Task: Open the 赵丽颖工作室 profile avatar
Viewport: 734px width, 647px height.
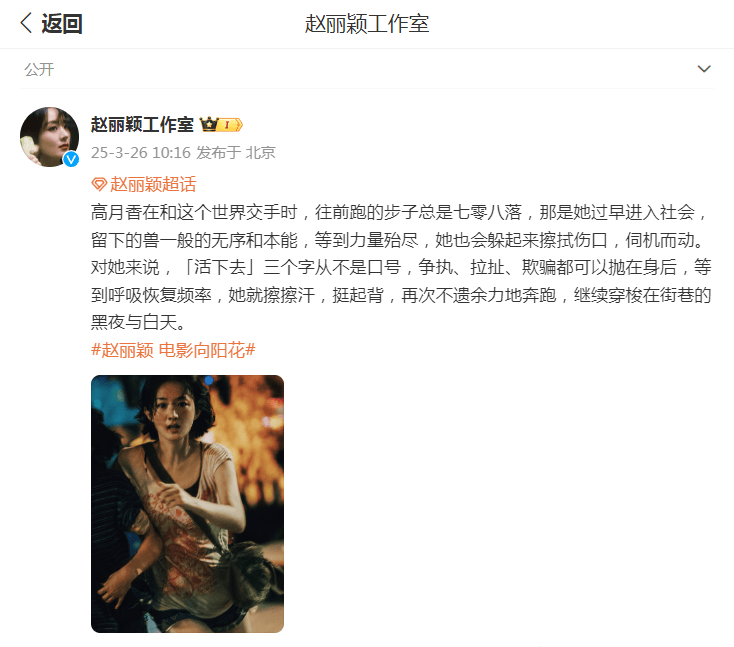Action: [x=49, y=137]
